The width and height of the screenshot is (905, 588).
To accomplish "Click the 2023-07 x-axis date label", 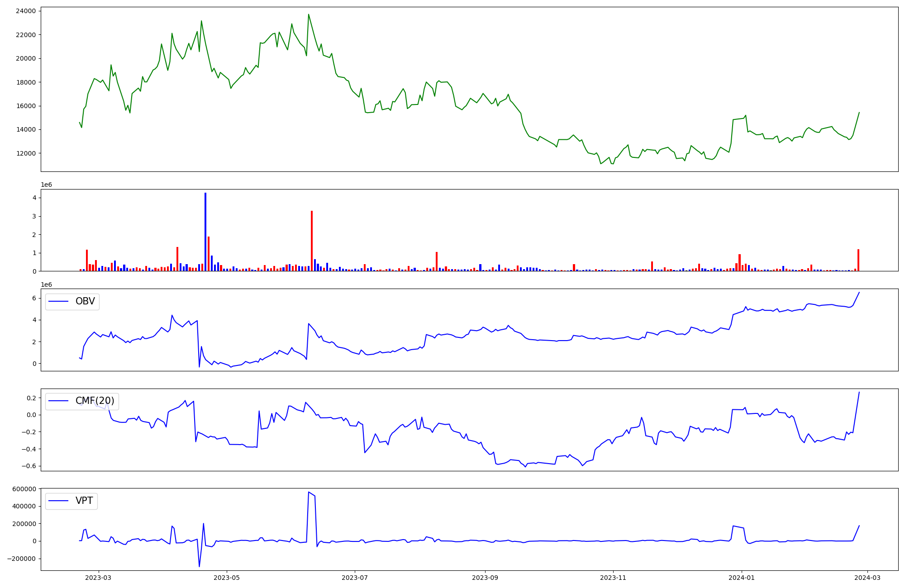I will coord(355,578).
